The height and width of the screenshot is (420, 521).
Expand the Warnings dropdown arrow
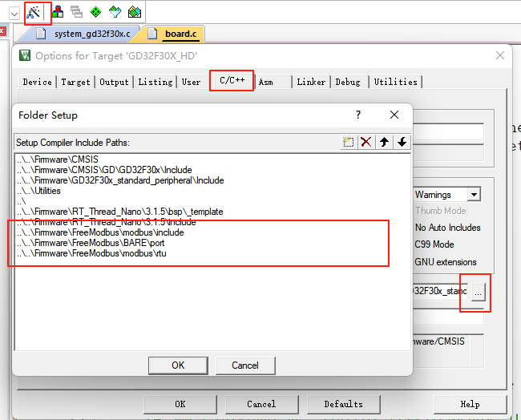(475, 195)
